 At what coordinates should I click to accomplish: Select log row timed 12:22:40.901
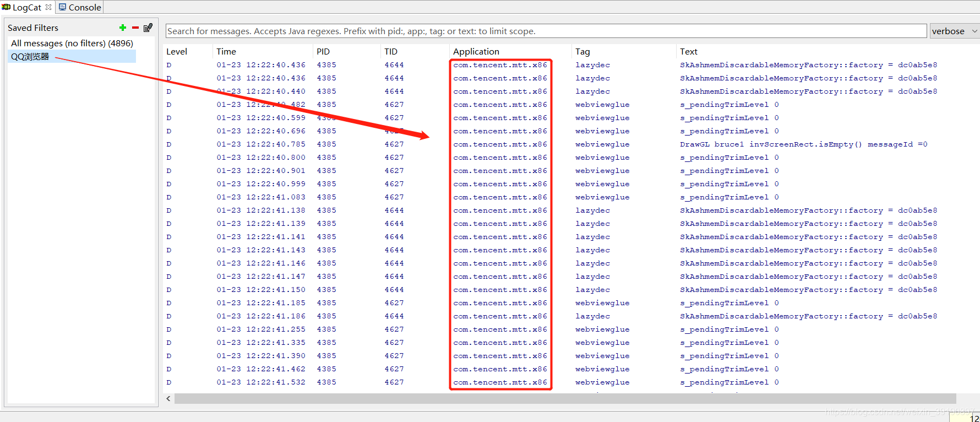571,171
